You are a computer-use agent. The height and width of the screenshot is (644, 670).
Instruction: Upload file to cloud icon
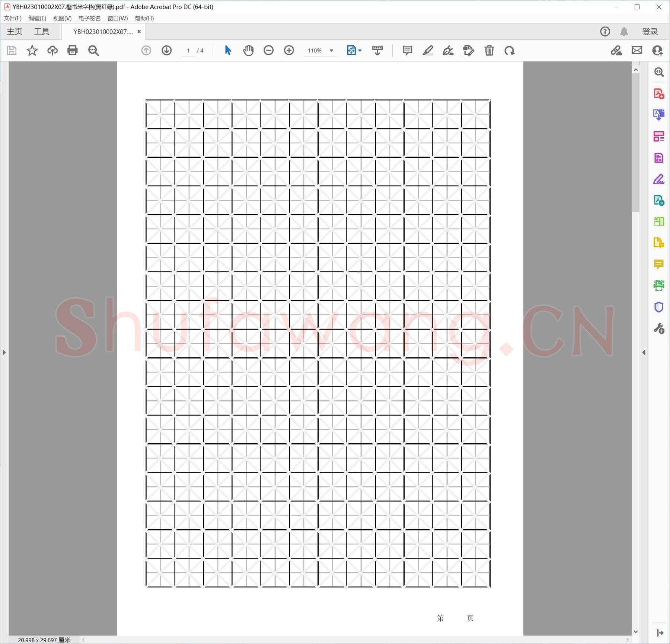pyautogui.click(x=52, y=50)
